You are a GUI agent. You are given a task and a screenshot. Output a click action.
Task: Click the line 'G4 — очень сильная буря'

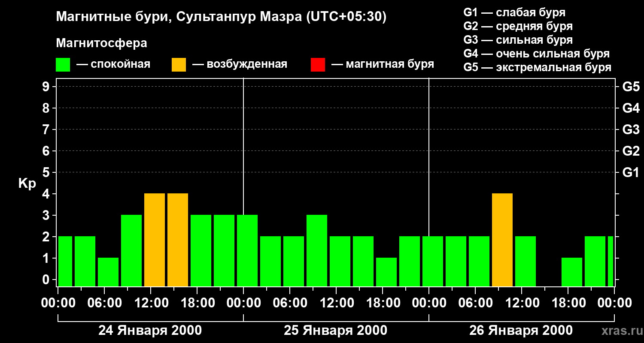point(537,54)
